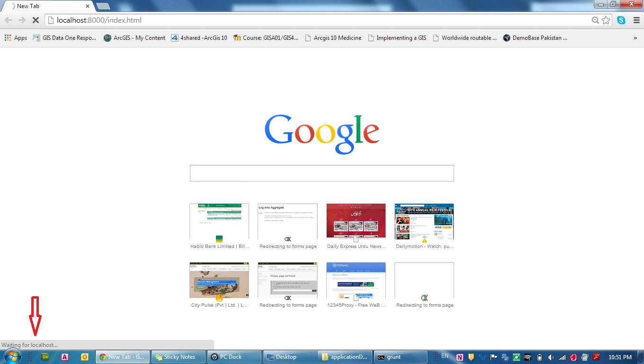The height and width of the screenshot is (364, 644).
Task: Click the Windows Start button
Action: [12, 356]
